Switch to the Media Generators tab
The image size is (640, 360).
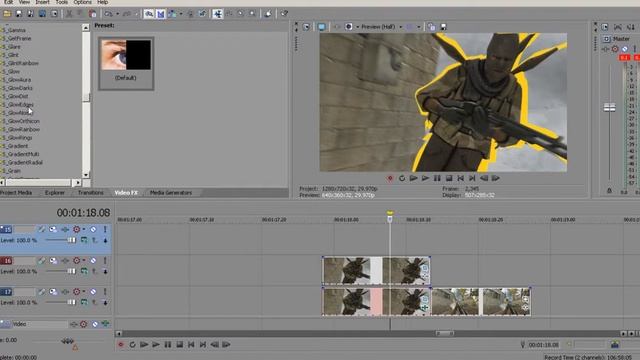point(171,193)
